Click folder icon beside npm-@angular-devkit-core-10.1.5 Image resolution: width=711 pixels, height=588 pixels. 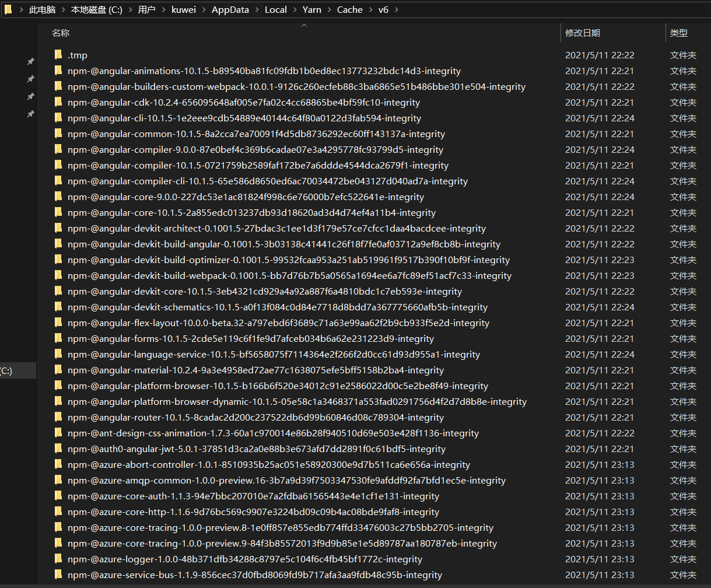[x=58, y=291]
